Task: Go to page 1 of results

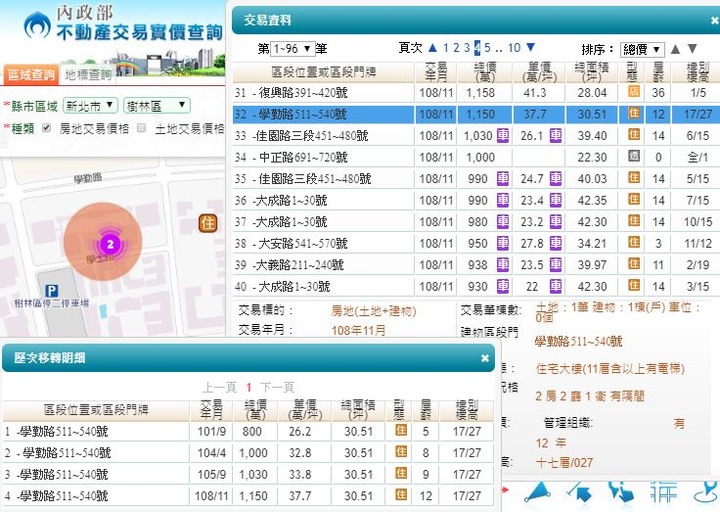Action: (x=446, y=48)
